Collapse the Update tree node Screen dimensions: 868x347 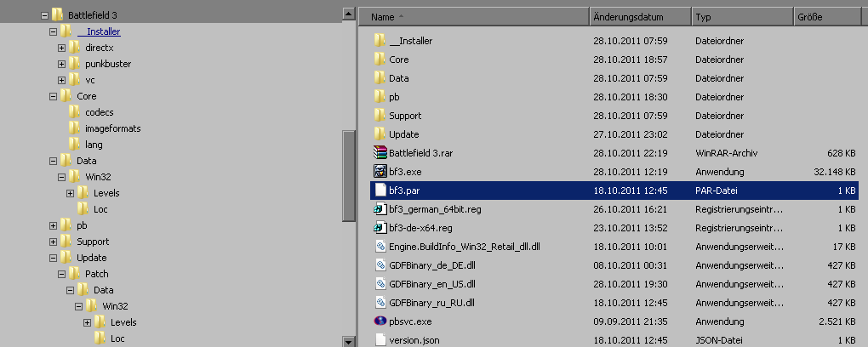click(53, 258)
